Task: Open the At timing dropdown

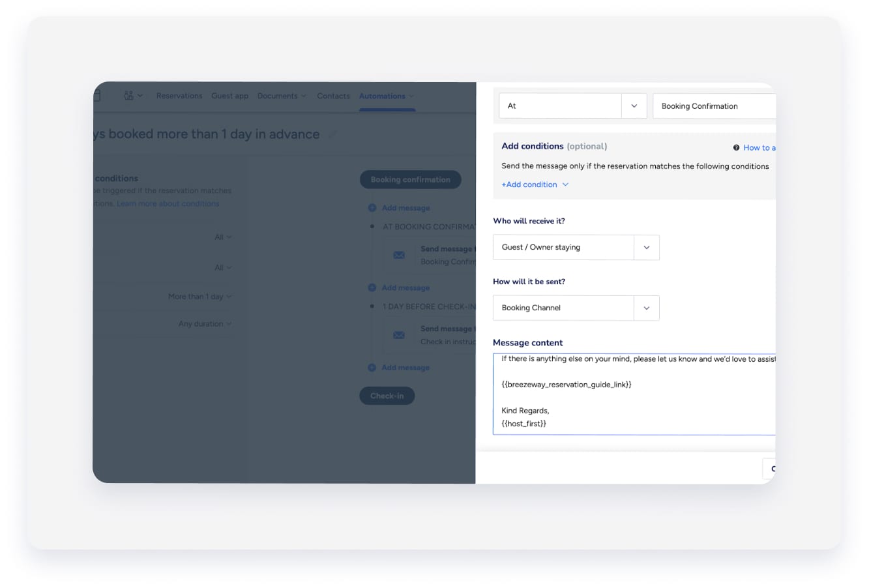Action: coord(572,106)
